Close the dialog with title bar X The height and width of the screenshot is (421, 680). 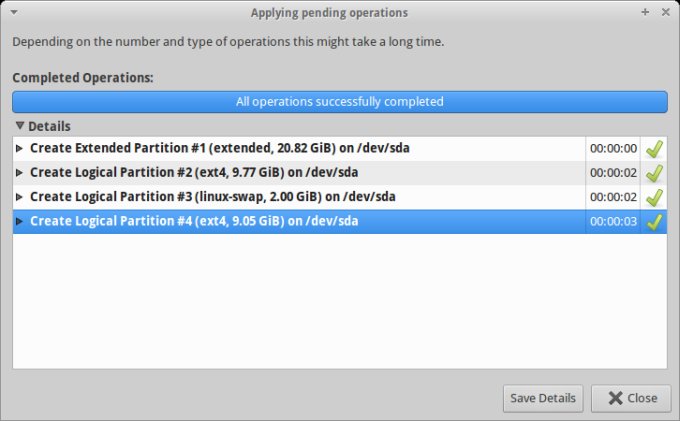665,13
